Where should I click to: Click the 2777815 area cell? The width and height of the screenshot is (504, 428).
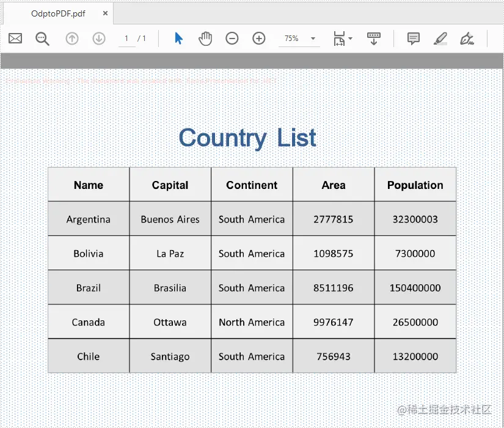pos(334,219)
